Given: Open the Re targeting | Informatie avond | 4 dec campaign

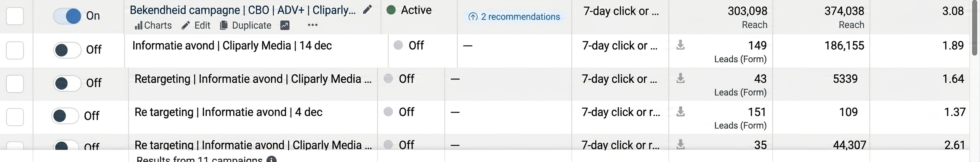Looking at the screenshot, I should [228, 112].
